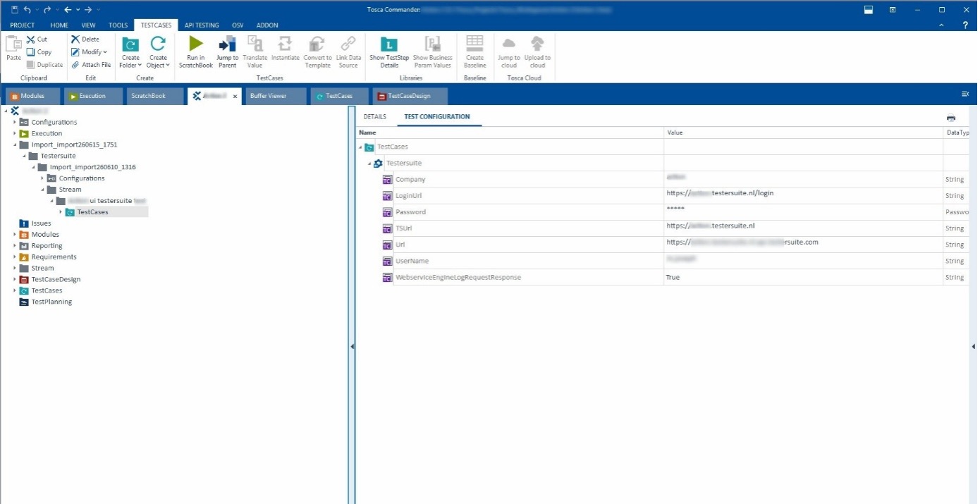Click the redo arrow in title bar
This screenshot has width=980, height=504.
click(x=47, y=10)
